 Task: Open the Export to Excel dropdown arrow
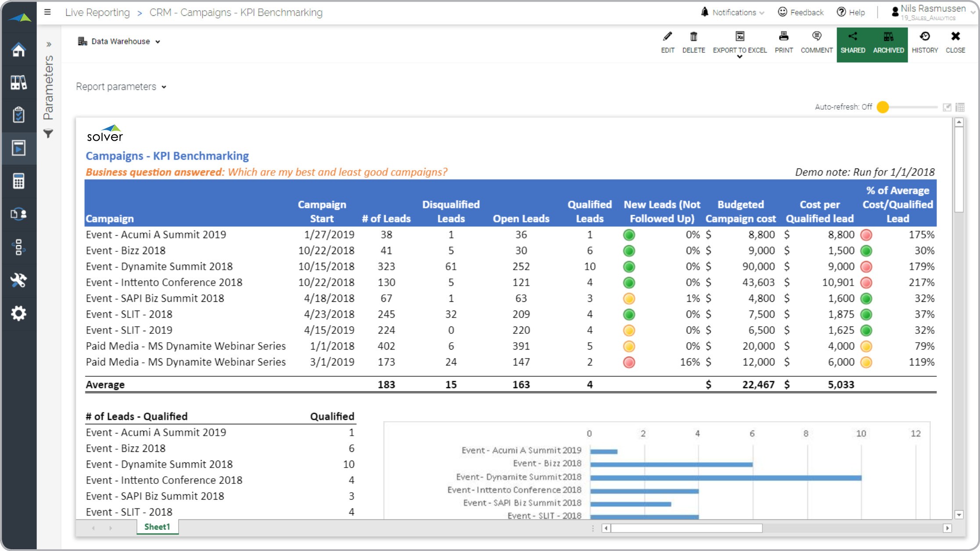tap(739, 57)
